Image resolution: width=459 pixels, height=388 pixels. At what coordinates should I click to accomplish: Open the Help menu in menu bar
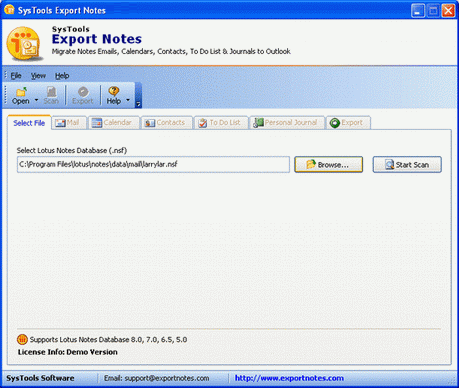click(62, 76)
